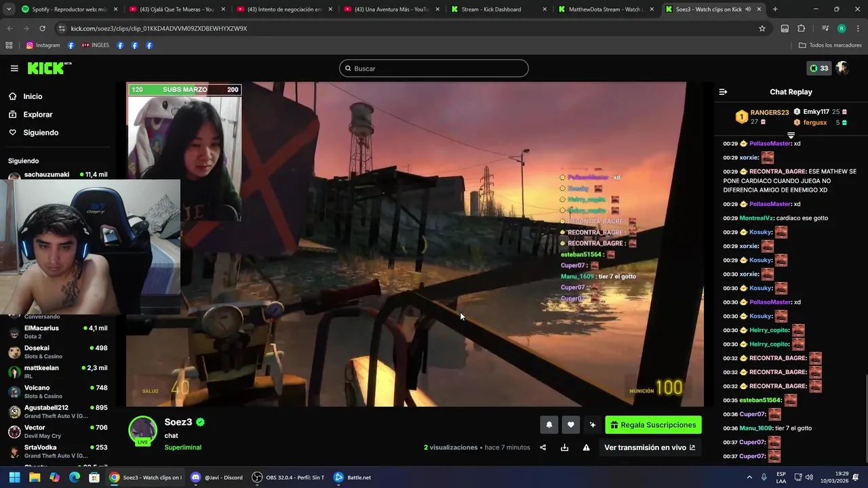Open the apps grid in the bookmarks bar
Image resolution: width=868 pixels, height=488 pixels.
(9, 45)
